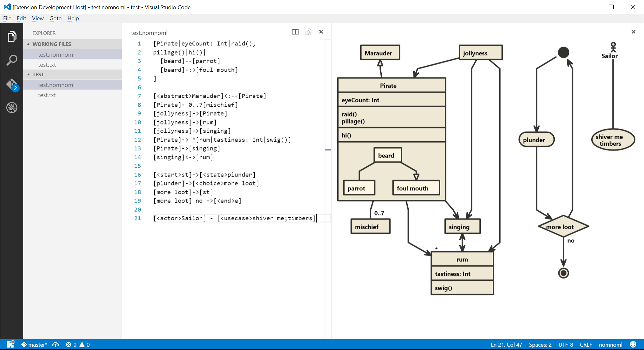Select the test.nomnoml file in TEST folder
Image resolution: width=644 pixels, height=350 pixels.
(56, 85)
